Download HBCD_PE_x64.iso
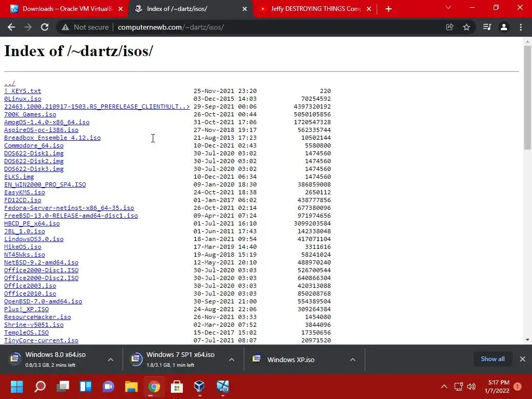Viewport: 532px width, 399px height. [32, 223]
